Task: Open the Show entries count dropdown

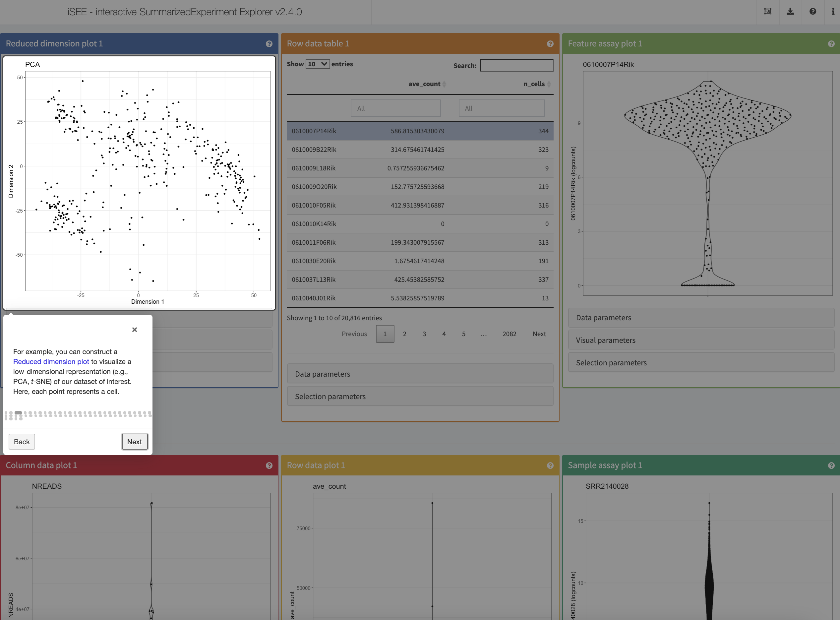Action: (317, 64)
